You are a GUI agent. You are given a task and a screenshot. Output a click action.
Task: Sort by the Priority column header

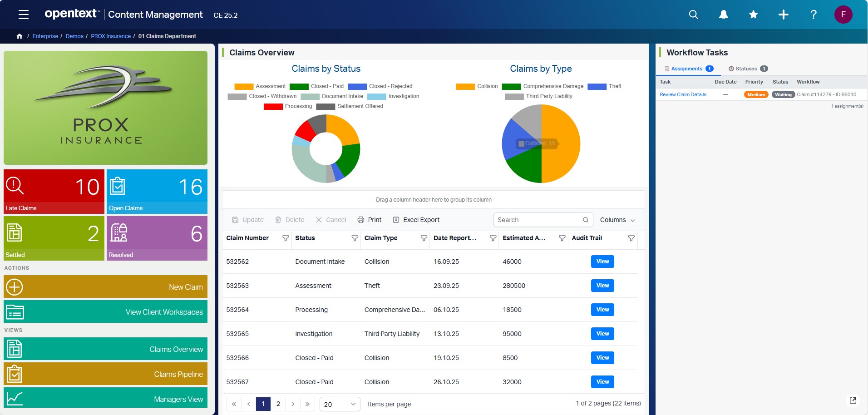[x=754, y=82]
